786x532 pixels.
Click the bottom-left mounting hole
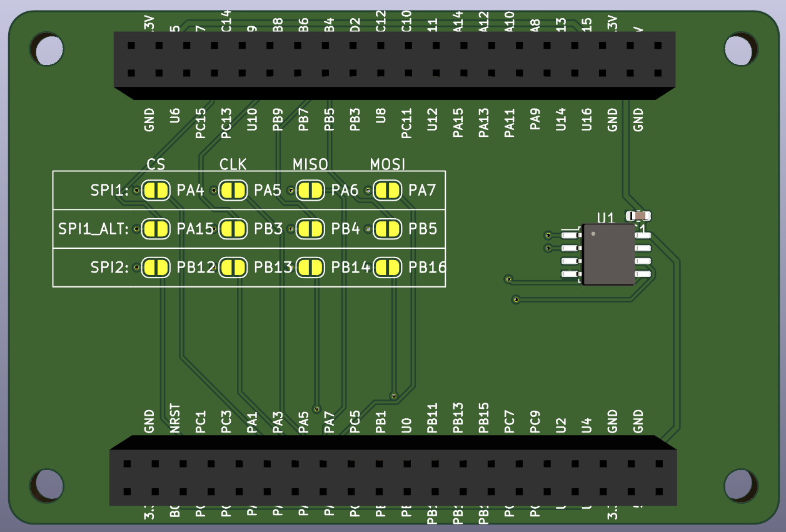click(x=48, y=484)
